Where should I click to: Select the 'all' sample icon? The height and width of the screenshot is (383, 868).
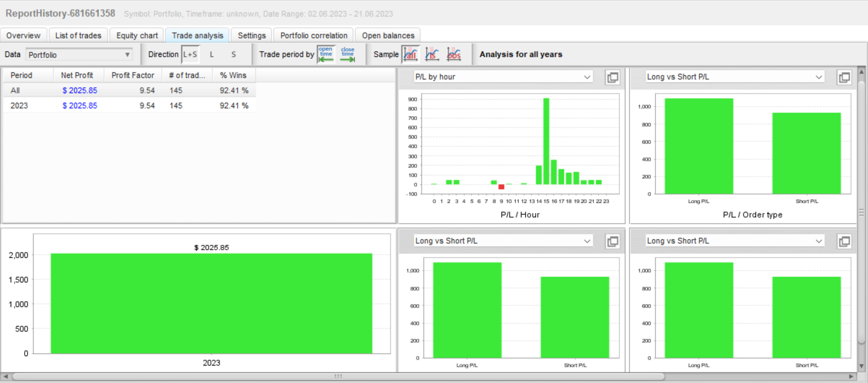[410, 54]
